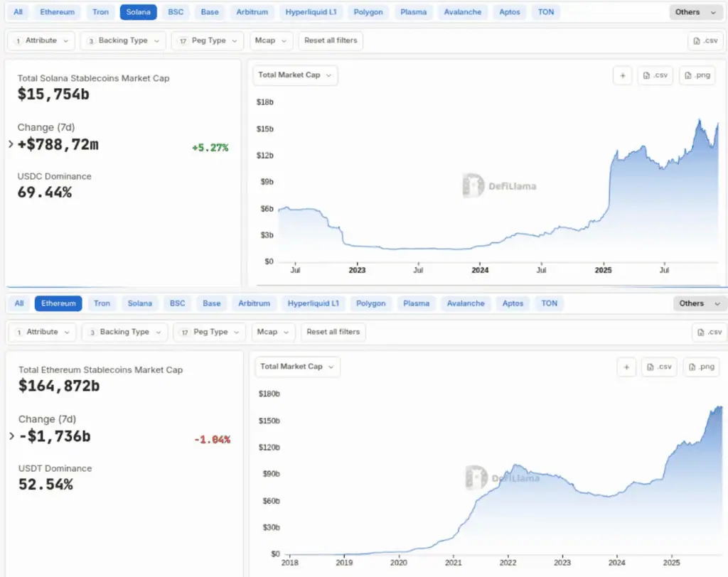Open Solana Total Market Cap dropdown
728x577 pixels.
coord(295,75)
